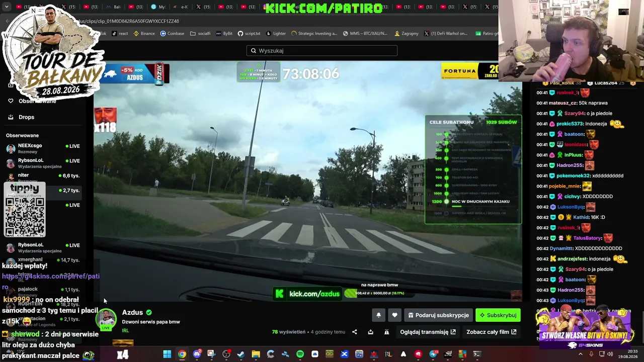Open the DeFi Warhol bookmark
The height and width of the screenshot is (362, 644).
446,34
